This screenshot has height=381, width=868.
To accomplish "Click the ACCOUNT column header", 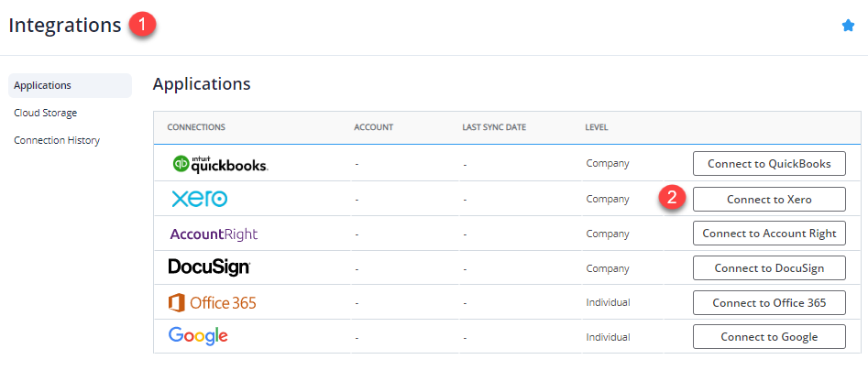I will coord(374,127).
